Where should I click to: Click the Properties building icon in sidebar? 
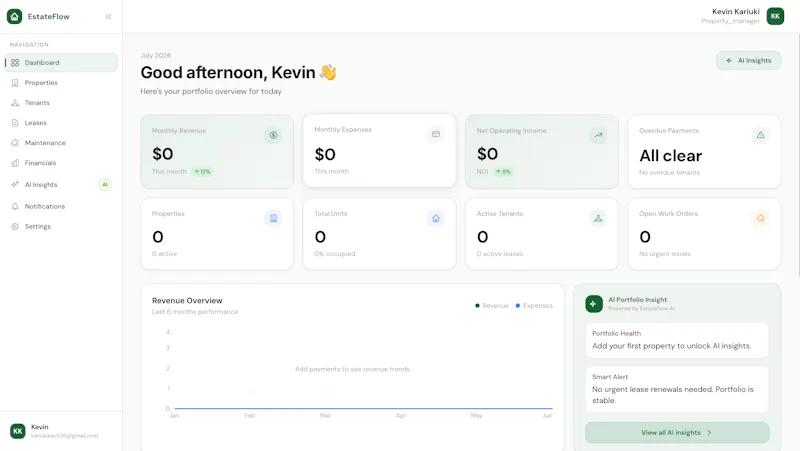pos(15,83)
